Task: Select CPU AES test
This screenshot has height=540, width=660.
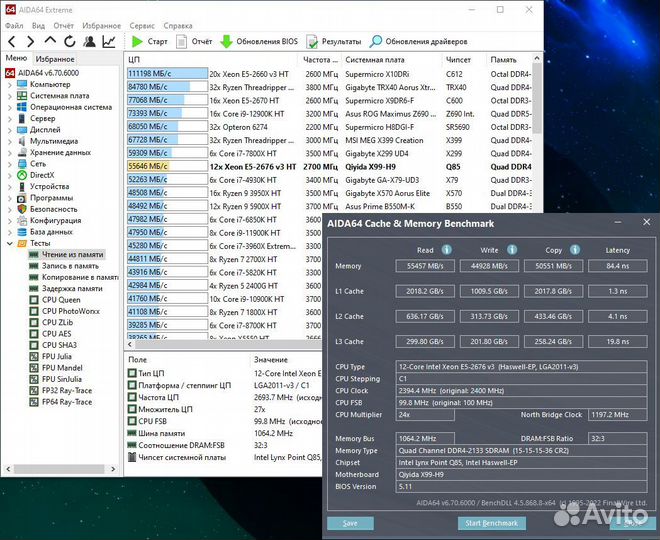Action: [x=56, y=334]
